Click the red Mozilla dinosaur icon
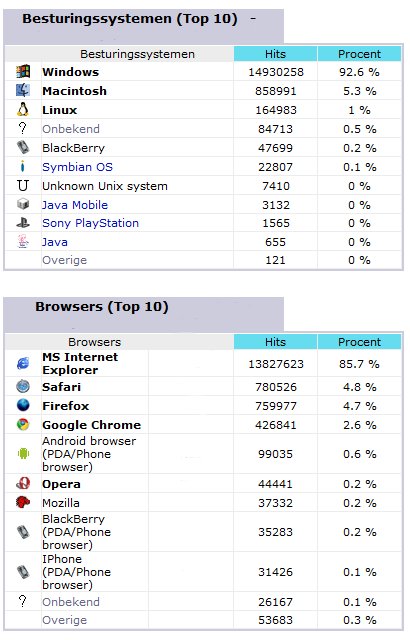Screen dimensions: 410x640 pyautogui.click(x=23, y=502)
